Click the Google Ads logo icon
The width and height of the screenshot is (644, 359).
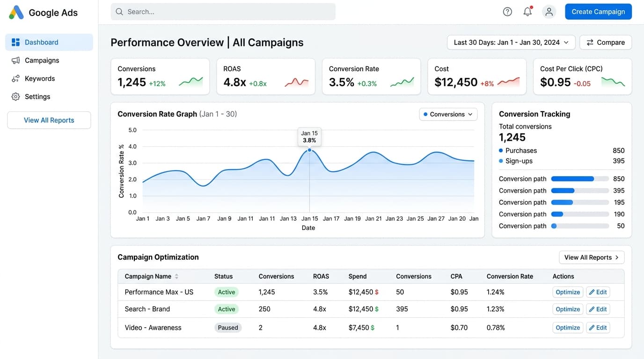tap(16, 13)
